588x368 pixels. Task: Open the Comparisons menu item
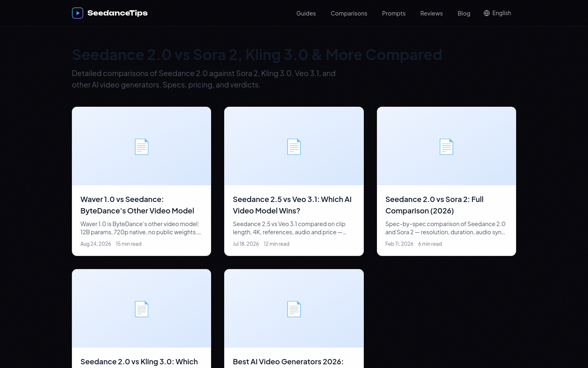coord(349,13)
